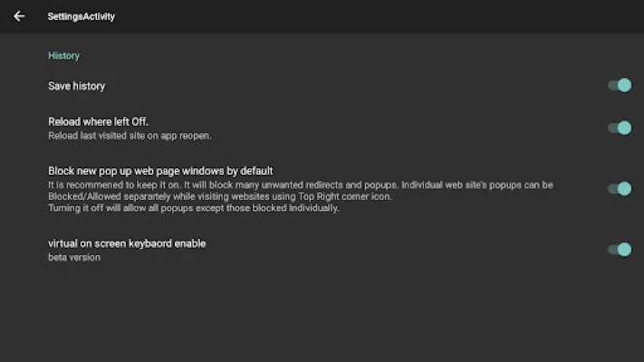Screen dimensions: 644x362
Task: Toggle the Save history switch
Action: [620, 85]
